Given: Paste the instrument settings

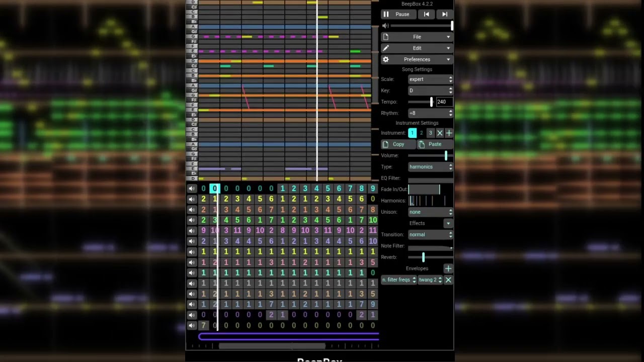Looking at the screenshot, I should 435,144.
